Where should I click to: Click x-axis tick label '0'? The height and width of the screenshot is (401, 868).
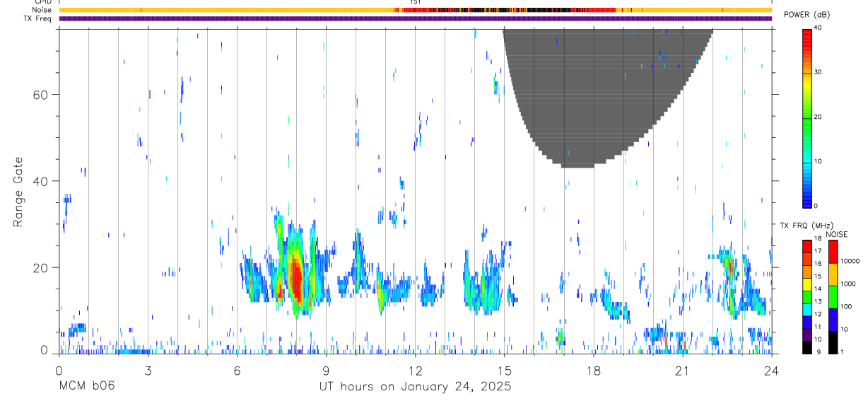(59, 371)
